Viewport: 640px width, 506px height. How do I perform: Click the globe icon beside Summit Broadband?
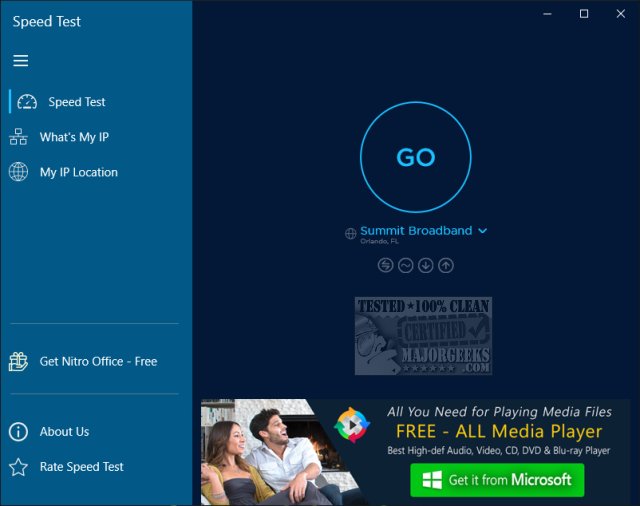[351, 233]
